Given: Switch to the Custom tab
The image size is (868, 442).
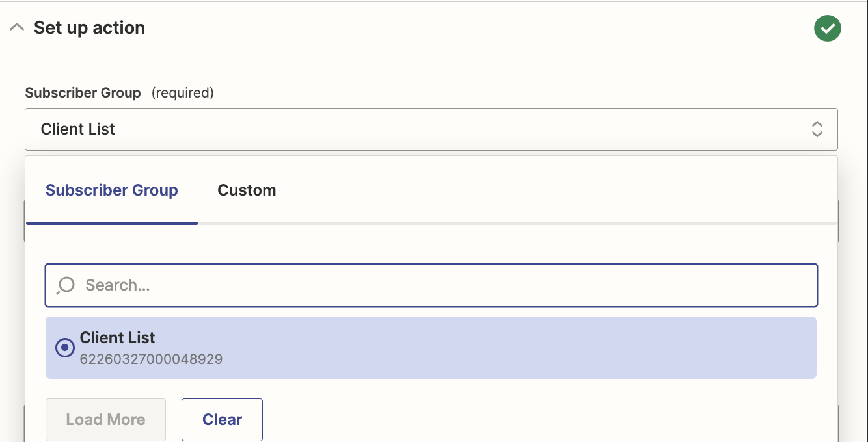Looking at the screenshot, I should [247, 190].
